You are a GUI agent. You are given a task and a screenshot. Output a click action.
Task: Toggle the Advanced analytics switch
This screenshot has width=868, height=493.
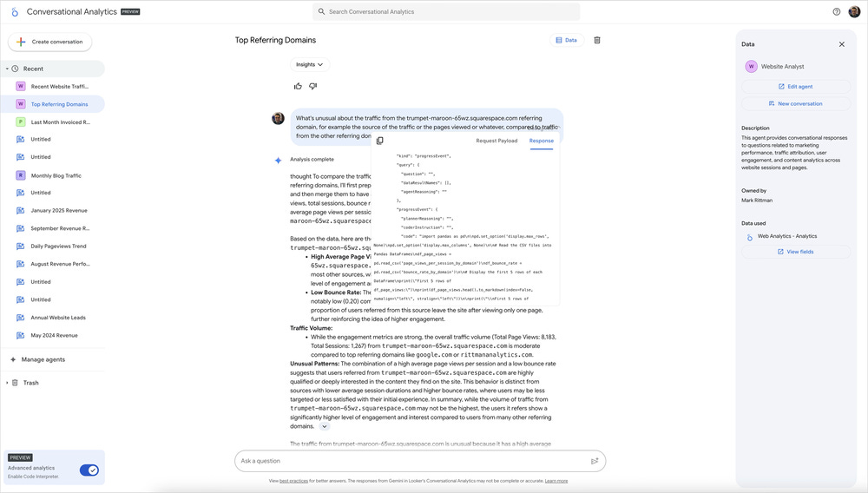click(89, 470)
